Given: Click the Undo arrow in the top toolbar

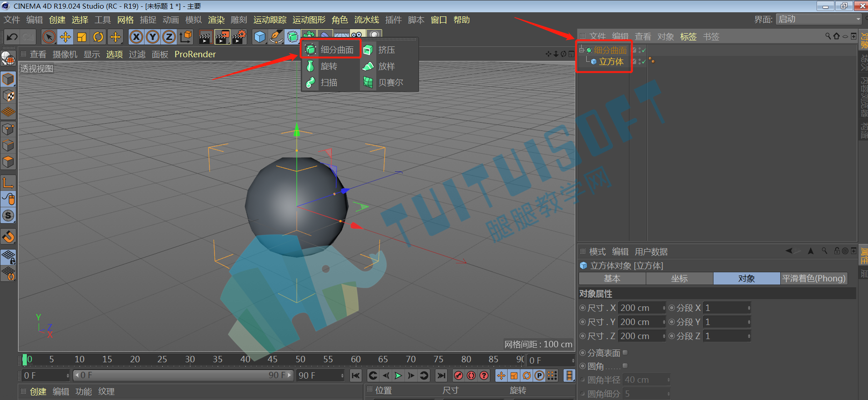Looking at the screenshot, I should pos(12,37).
